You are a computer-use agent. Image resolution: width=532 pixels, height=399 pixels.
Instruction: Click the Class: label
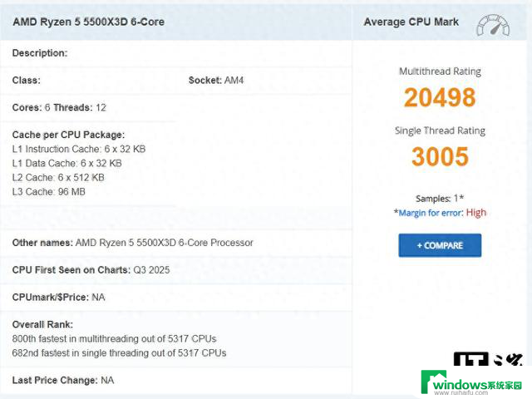pos(26,81)
